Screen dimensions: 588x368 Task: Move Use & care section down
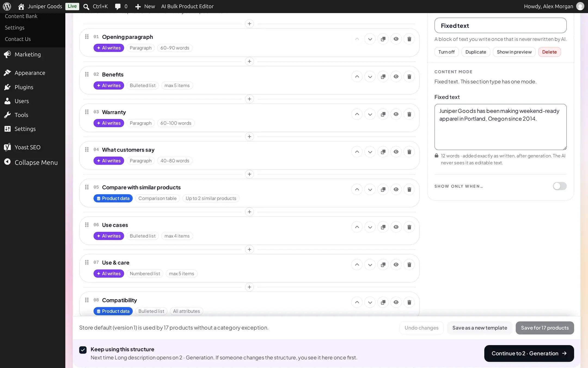(x=370, y=265)
